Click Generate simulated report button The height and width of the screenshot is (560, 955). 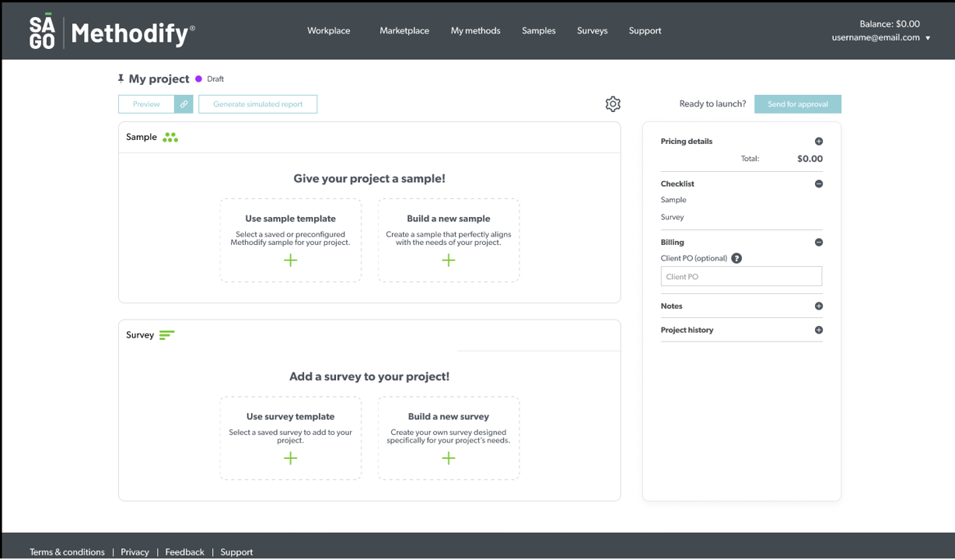pos(257,104)
